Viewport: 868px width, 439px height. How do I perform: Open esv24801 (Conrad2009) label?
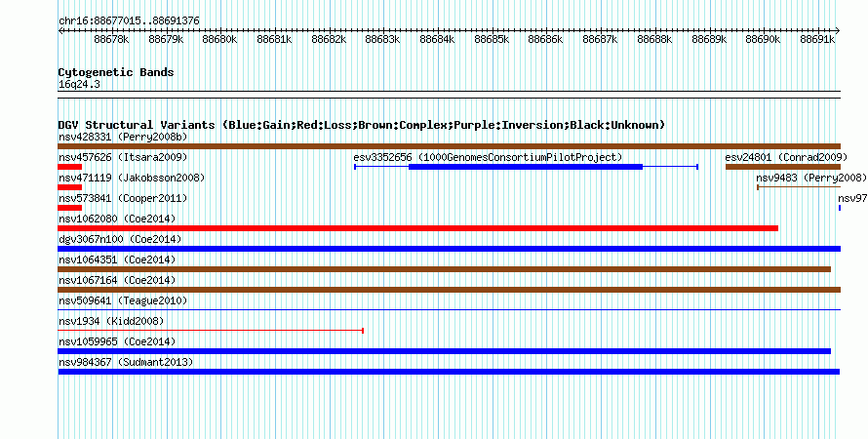786,157
